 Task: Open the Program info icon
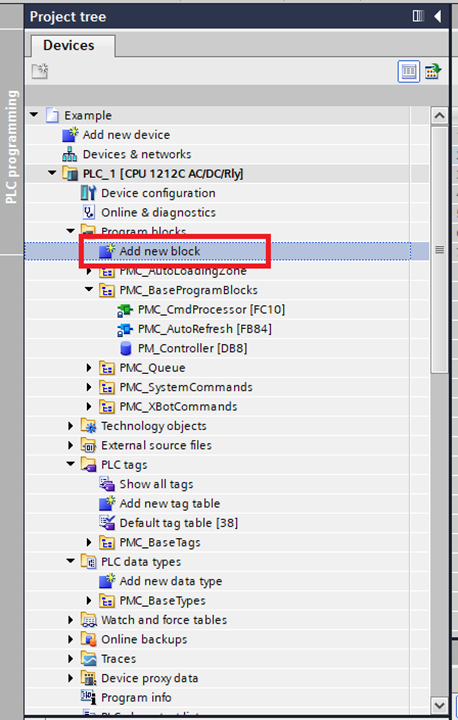(88, 697)
